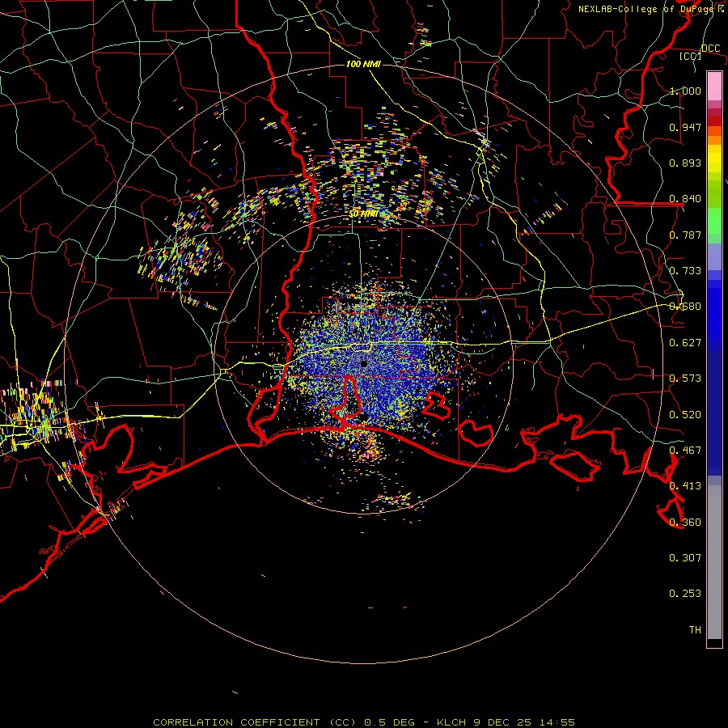Click the 0.253 legend value
This screenshot has width=728, height=728.
[x=685, y=594]
